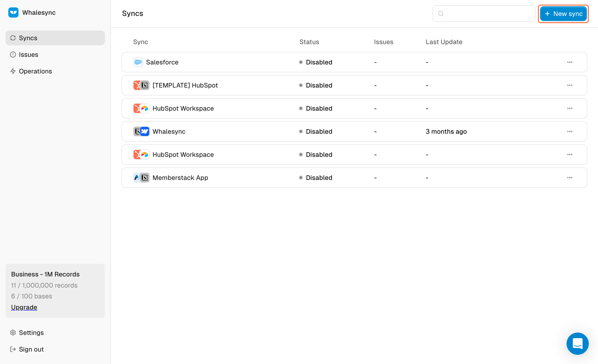This screenshot has width=598, height=364.
Task: Click the HubSpot icon in the row just above Memberstack App
Action: coord(137,155)
